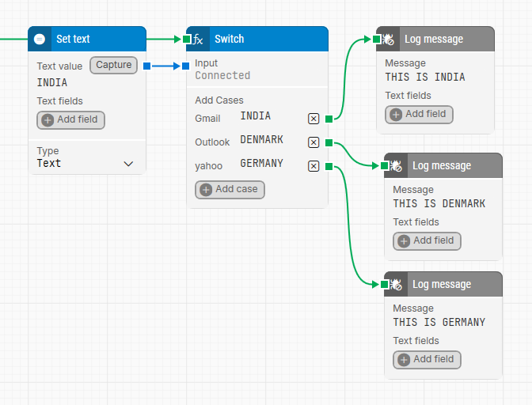
Task: Click Add field in Set text block
Action: pos(70,120)
